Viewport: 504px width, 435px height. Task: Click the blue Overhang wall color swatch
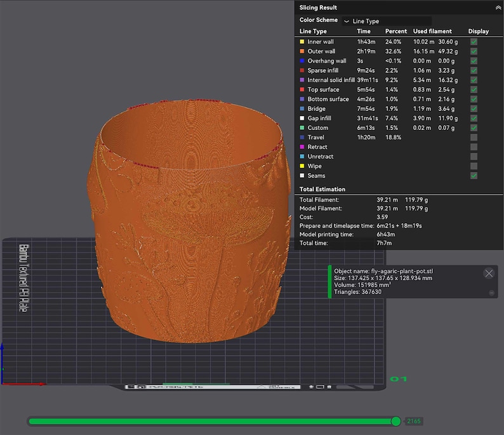tap(302, 61)
